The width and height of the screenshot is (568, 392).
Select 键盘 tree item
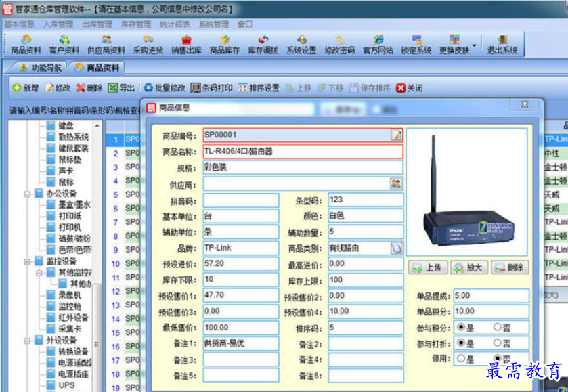coord(66,125)
